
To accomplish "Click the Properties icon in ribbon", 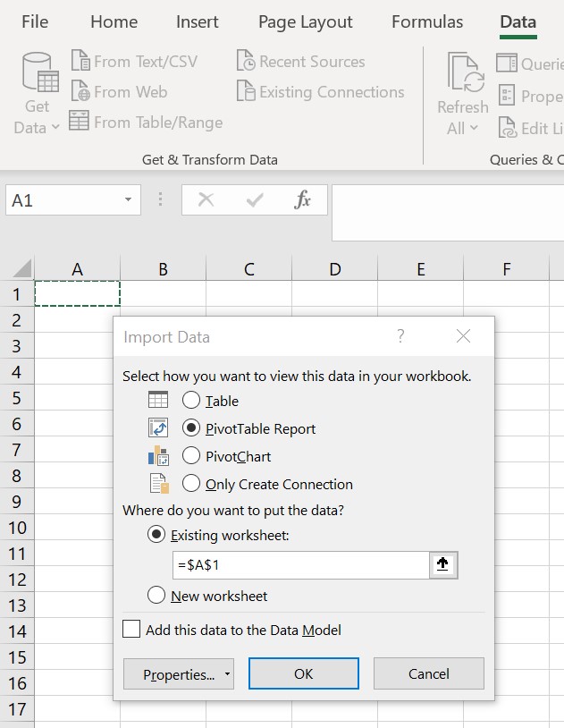I will (x=507, y=95).
